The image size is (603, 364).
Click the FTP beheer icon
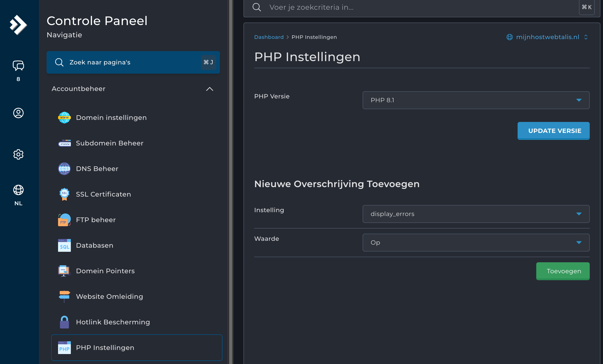click(x=64, y=220)
